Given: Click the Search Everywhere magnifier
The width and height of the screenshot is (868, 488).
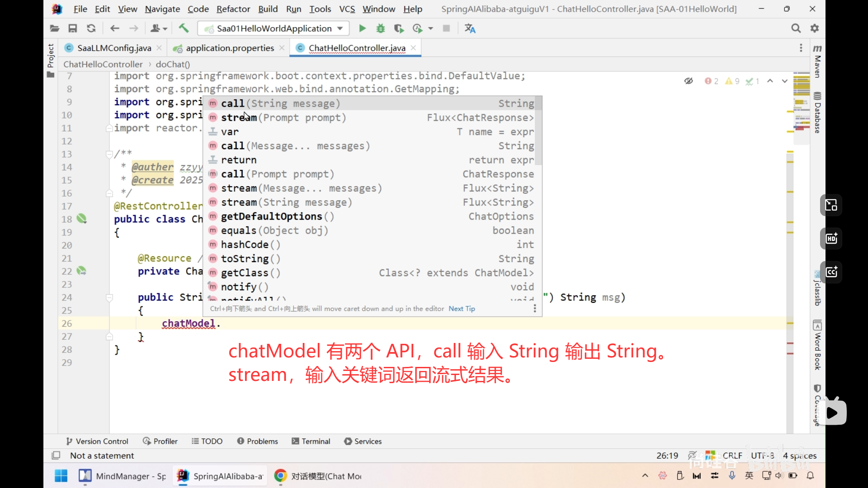Looking at the screenshot, I should point(796,28).
